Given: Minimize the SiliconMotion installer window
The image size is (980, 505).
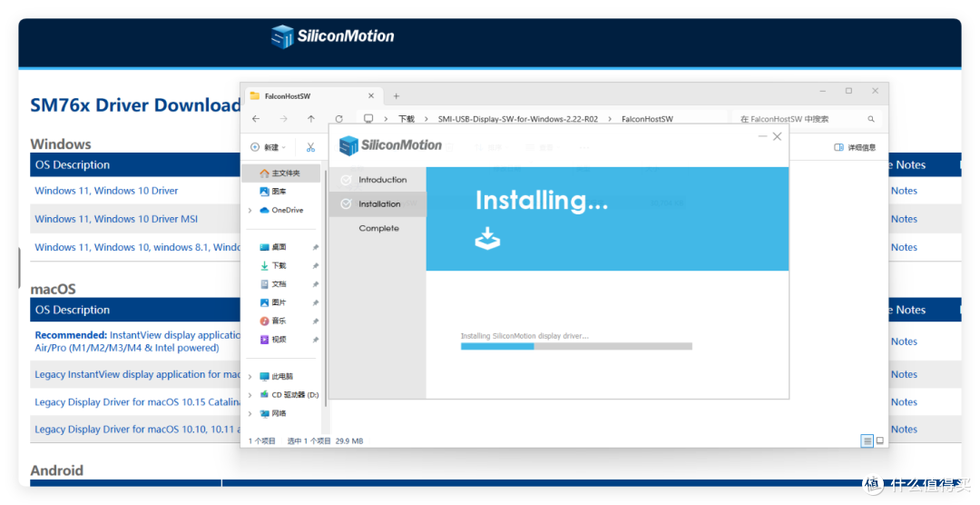Looking at the screenshot, I should pos(762,136).
